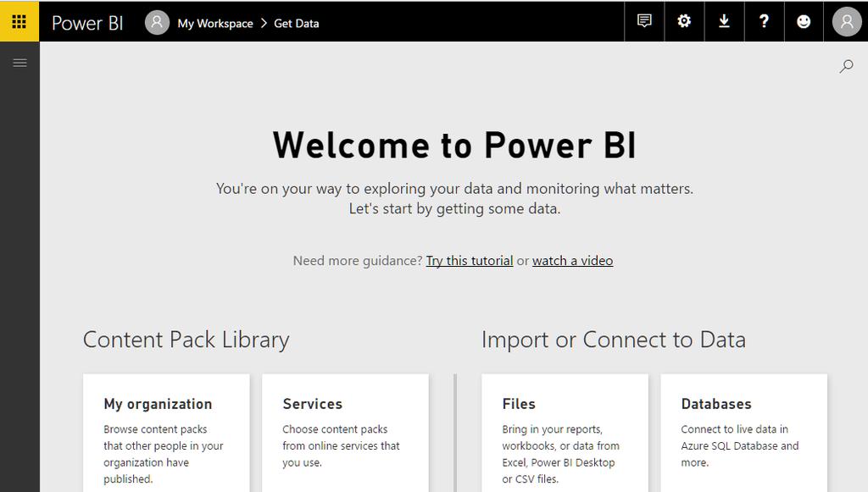The height and width of the screenshot is (492, 868).
Task: Click the workspace avatar beside My Workspace
Action: click(x=157, y=23)
